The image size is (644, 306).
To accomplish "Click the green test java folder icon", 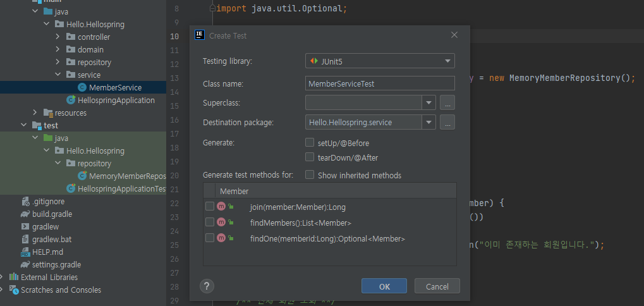I will tap(48, 138).
